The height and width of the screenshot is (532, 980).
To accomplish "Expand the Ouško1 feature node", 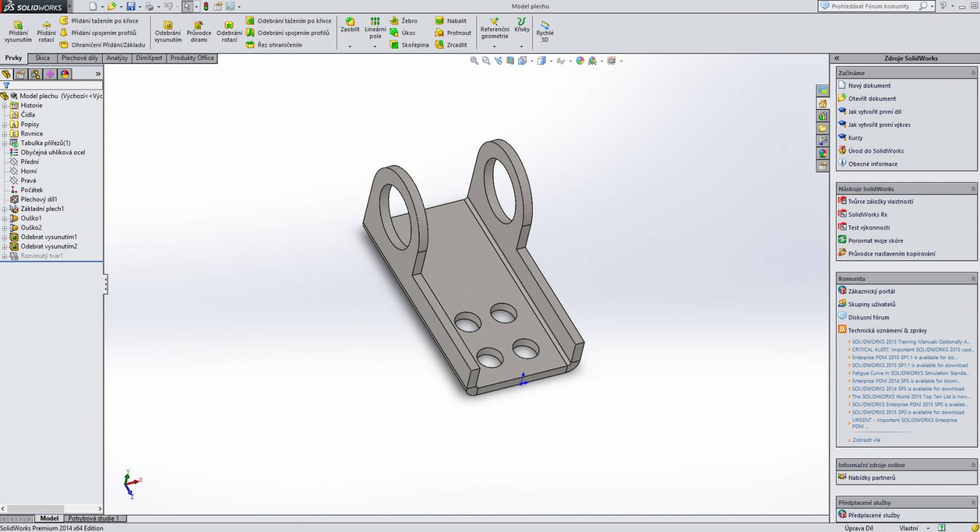I will [x=4, y=218].
